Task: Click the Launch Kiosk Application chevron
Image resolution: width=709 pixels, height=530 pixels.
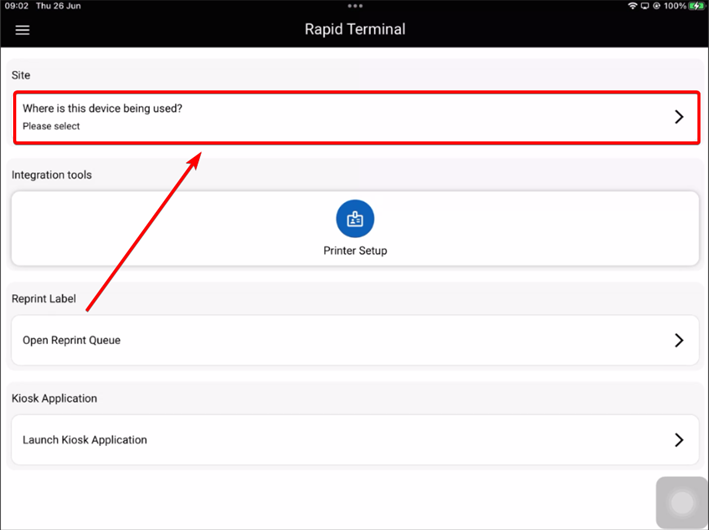Action: pos(678,440)
